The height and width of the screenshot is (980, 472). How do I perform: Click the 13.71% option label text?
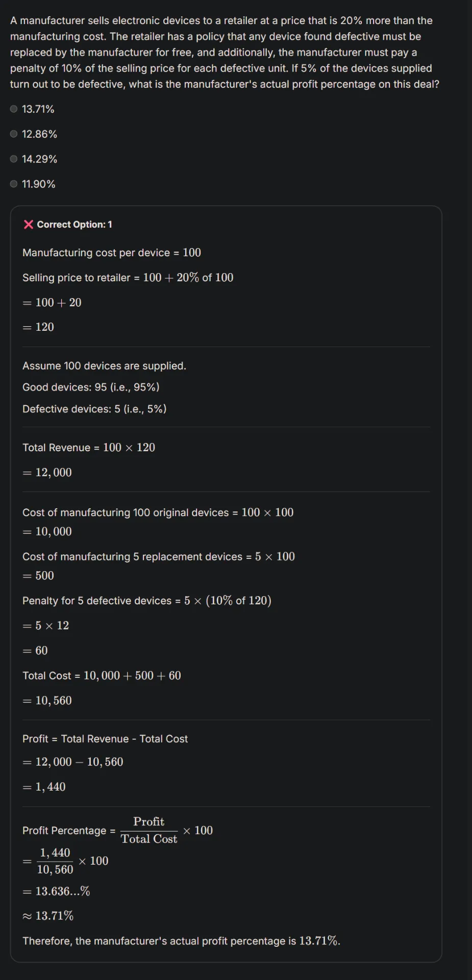[x=38, y=109]
